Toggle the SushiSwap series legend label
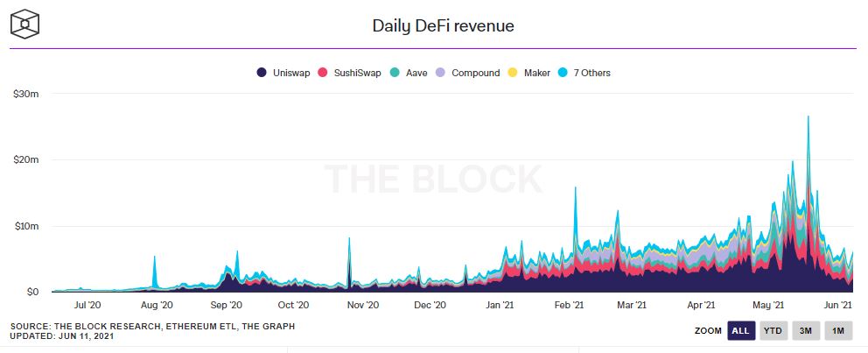 357,73
